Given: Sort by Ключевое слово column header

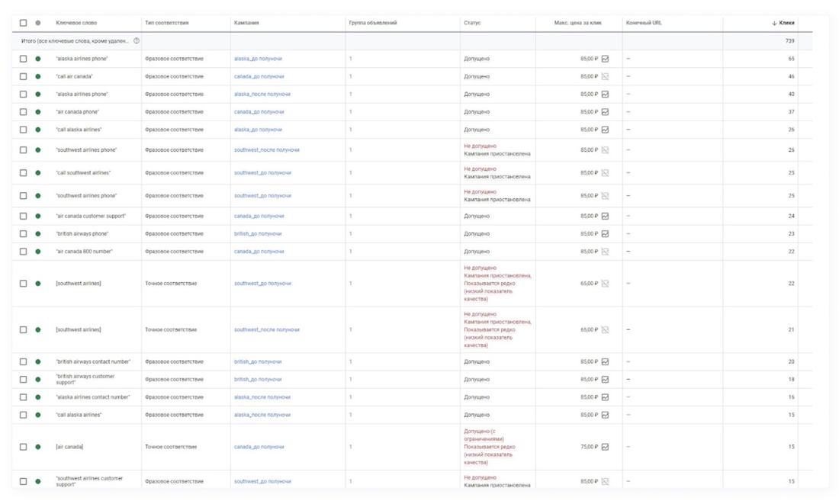Looking at the screenshot, I should 76,23.
